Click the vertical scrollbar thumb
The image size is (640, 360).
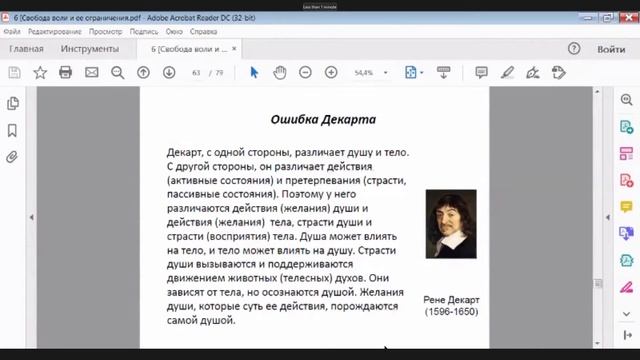(598, 283)
